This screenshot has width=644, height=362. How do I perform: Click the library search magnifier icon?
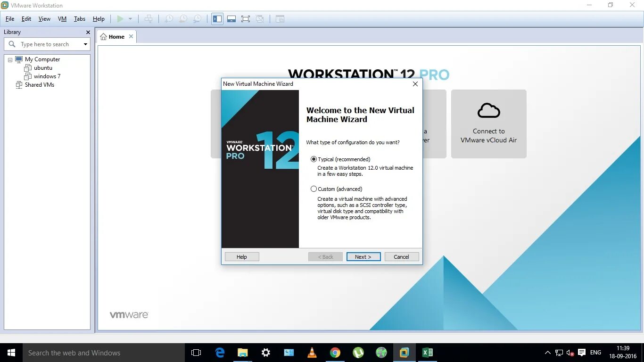coord(12,44)
